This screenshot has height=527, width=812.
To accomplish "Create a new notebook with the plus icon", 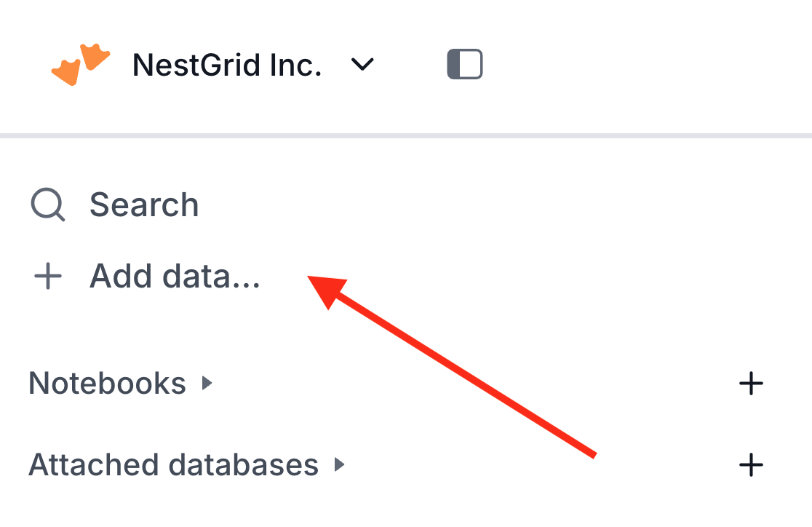I will (x=750, y=383).
